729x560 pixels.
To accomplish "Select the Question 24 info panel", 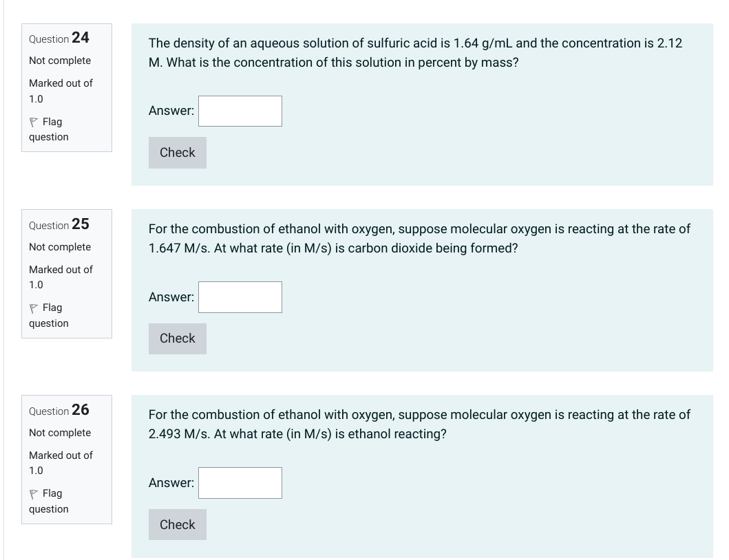I will [x=66, y=87].
